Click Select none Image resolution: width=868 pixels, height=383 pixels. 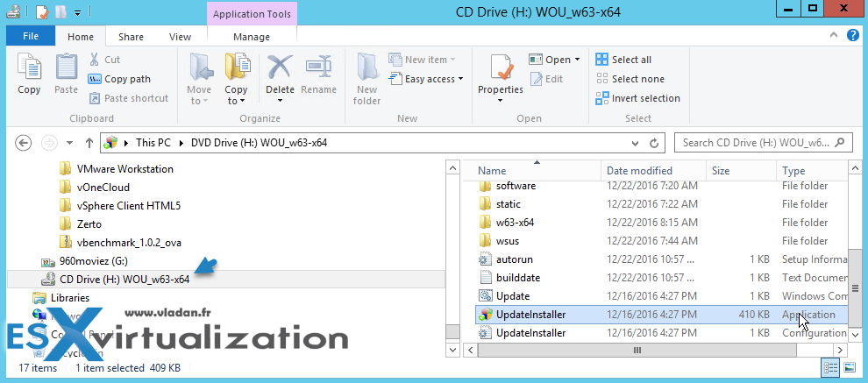tap(630, 79)
